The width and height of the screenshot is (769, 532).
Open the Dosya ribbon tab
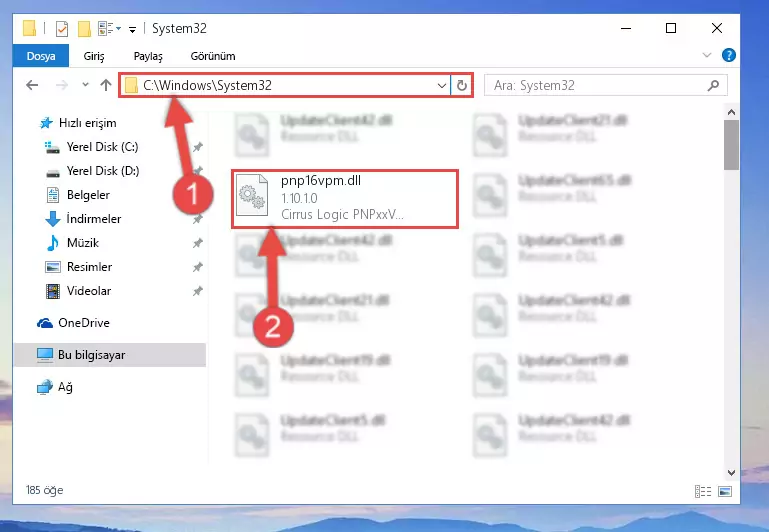pos(41,56)
